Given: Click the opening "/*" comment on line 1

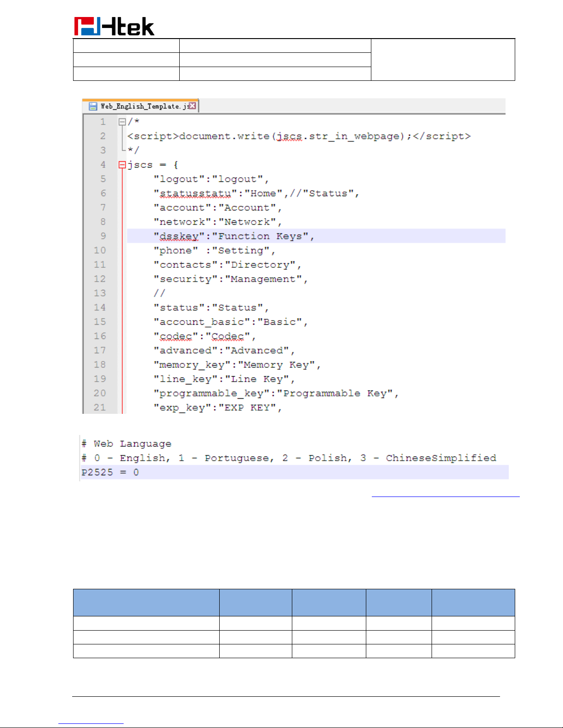Looking at the screenshot, I should [x=133, y=122].
